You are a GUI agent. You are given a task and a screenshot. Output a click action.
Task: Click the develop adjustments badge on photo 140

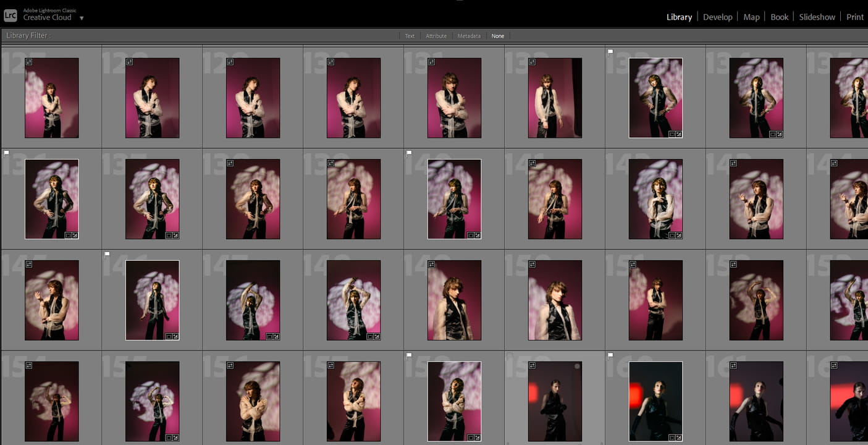[477, 235]
